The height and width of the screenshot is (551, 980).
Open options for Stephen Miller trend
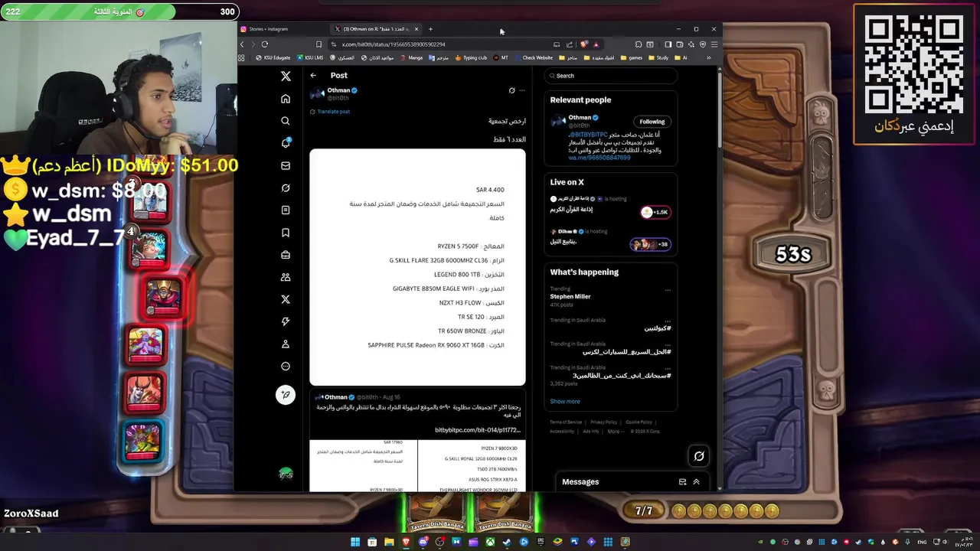tap(668, 290)
